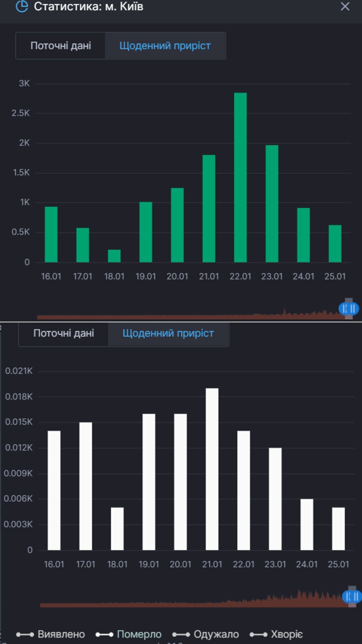
Task: Click the line marker icon beside Виявлено
Action: click(x=25, y=634)
